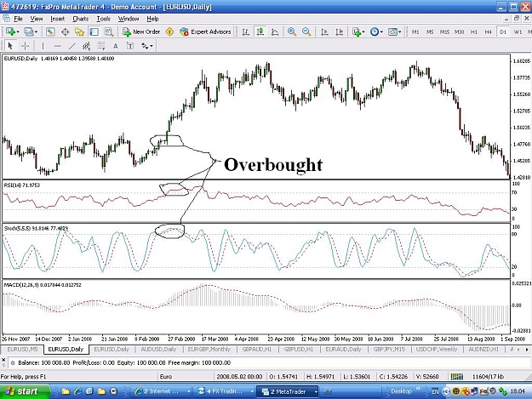Viewport: 532px width, 399px height.
Task: Click the connection status bars indicator
Action: pyautogui.click(x=457, y=376)
